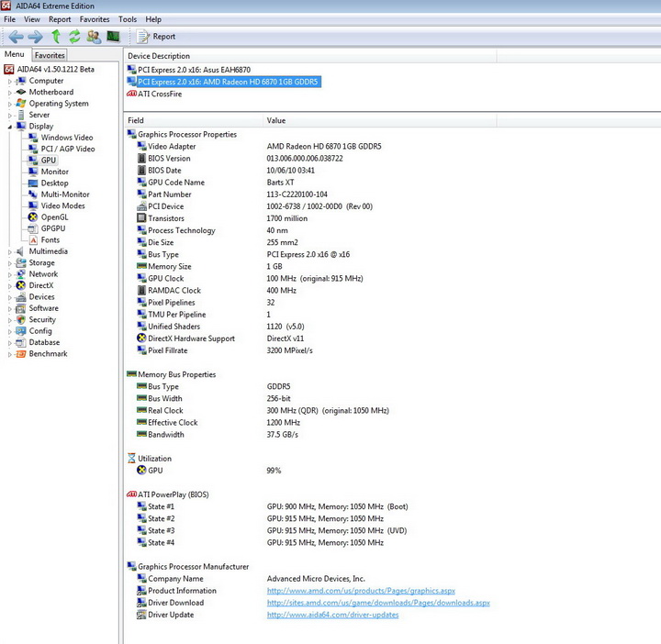Expand the Benchmark tree node
This screenshot has width=661, height=644.
coord(9,354)
